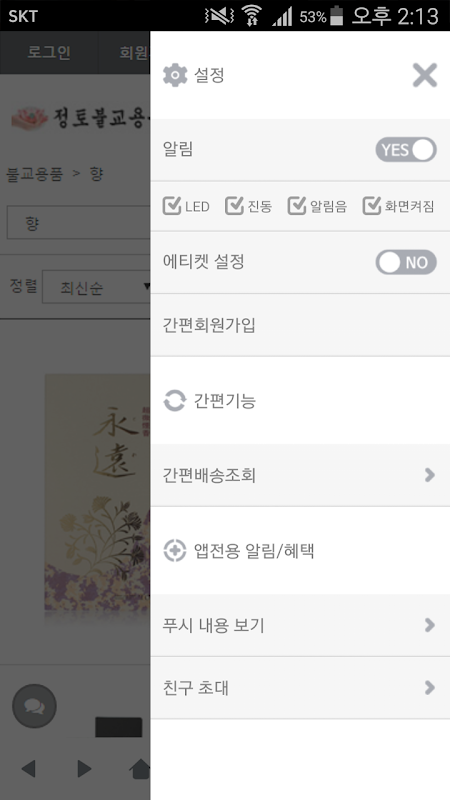Tap the 간편회원가입 menu item

pos(300,325)
